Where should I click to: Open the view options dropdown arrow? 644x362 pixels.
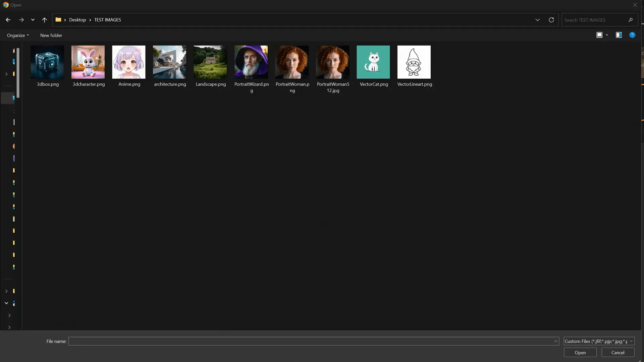pyautogui.click(x=607, y=35)
